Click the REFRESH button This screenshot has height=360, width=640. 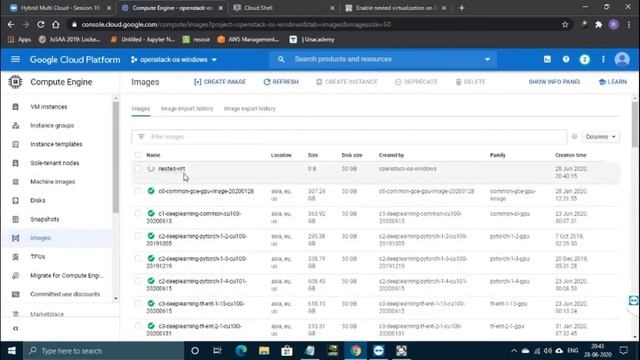pyautogui.click(x=281, y=82)
